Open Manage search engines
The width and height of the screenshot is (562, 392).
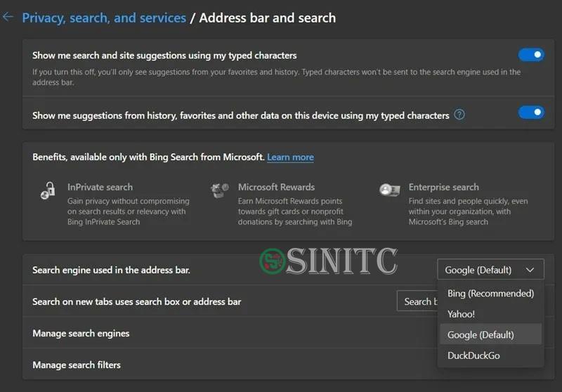(x=230, y=333)
